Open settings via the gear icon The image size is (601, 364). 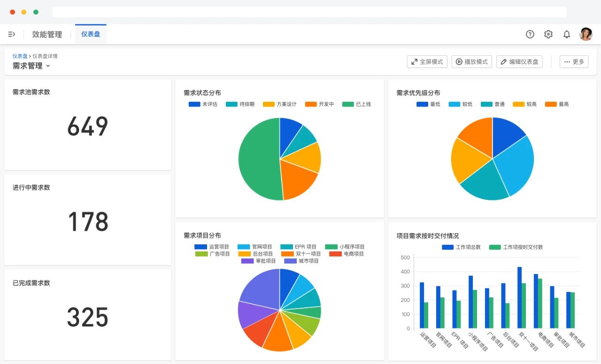548,34
